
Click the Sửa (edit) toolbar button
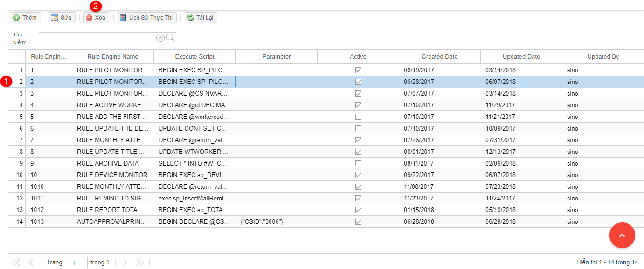[62, 18]
